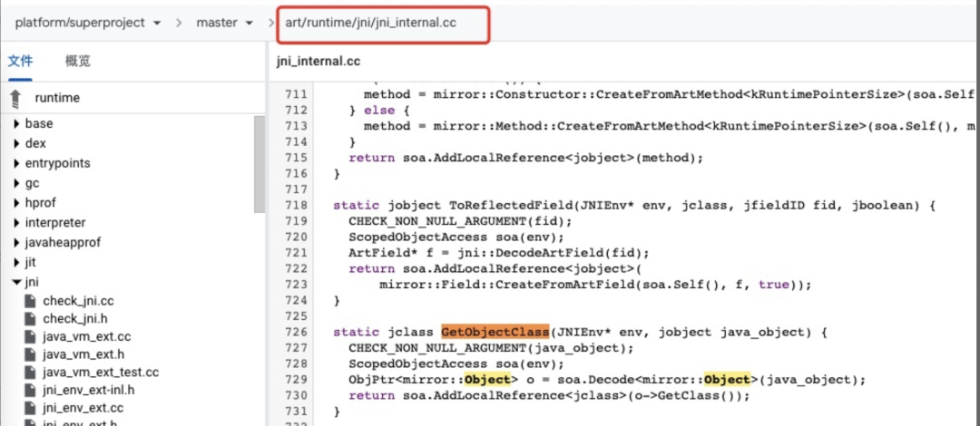
Task: Switch to the 概览 tab
Action: tap(78, 62)
